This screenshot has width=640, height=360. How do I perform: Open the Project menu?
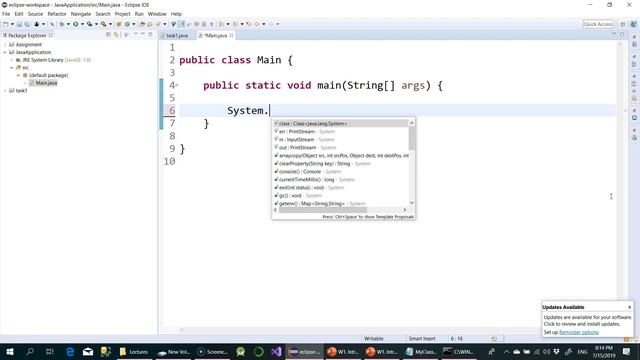point(122,14)
